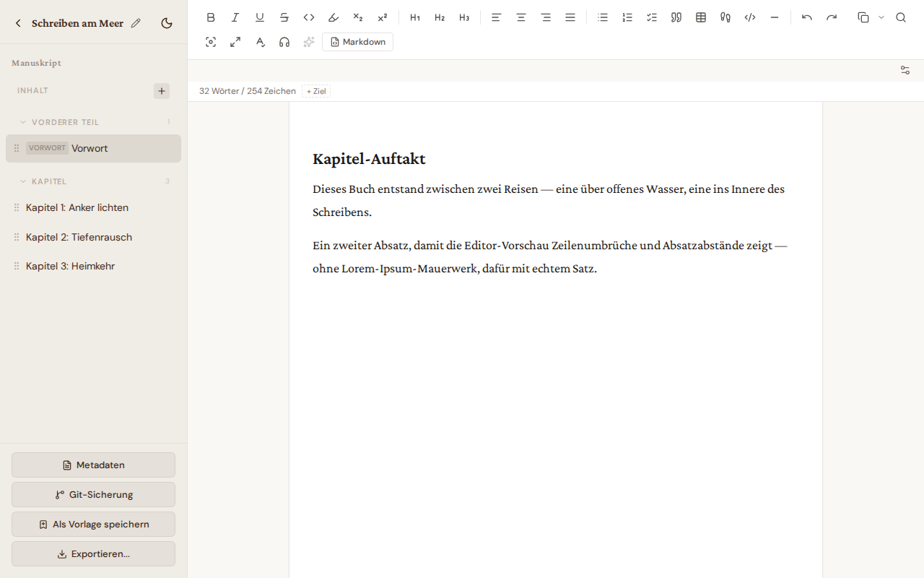Screen dimensions: 924x578
Task: Open the AI sparkle assistant
Action: [309, 42]
